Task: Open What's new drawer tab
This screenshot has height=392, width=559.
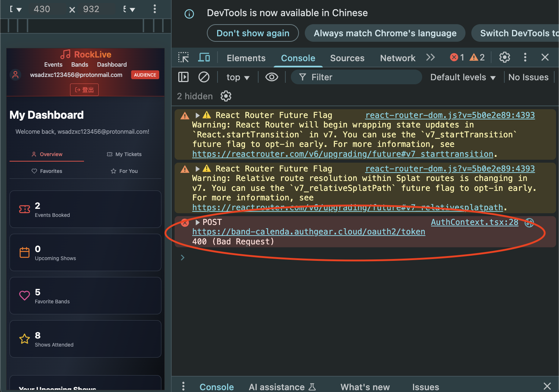Action: (365, 387)
